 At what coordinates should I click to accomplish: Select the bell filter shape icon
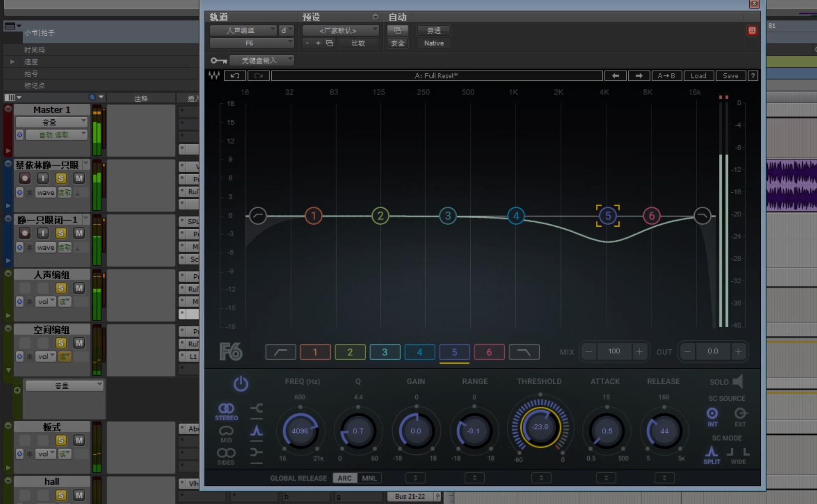pyautogui.click(x=257, y=431)
